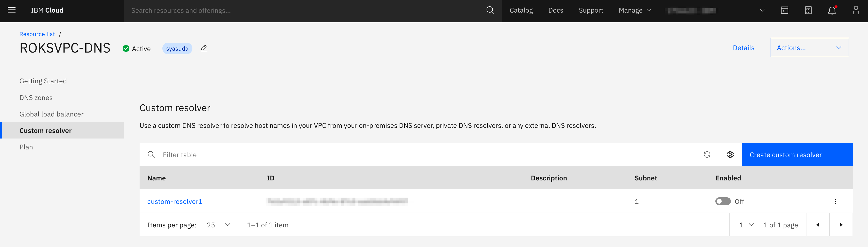
Task: Expand the Actions dropdown
Action: pyautogui.click(x=809, y=48)
